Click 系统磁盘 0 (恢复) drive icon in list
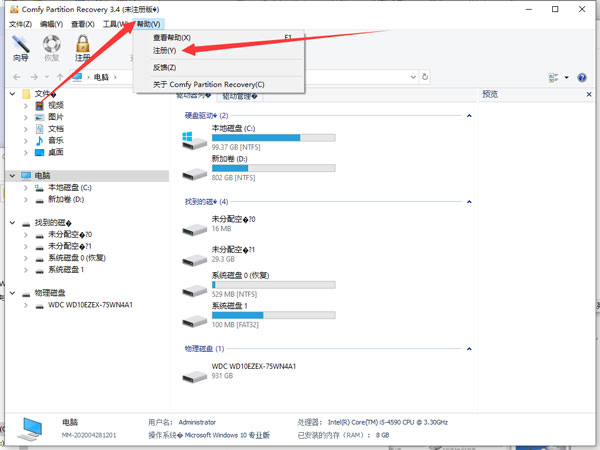This screenshot has width=600, height=450. (x=194, y=291)
